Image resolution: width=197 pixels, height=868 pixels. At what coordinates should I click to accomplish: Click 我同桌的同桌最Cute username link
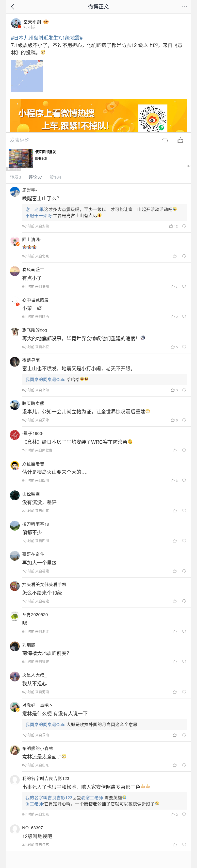pos(46,380)
